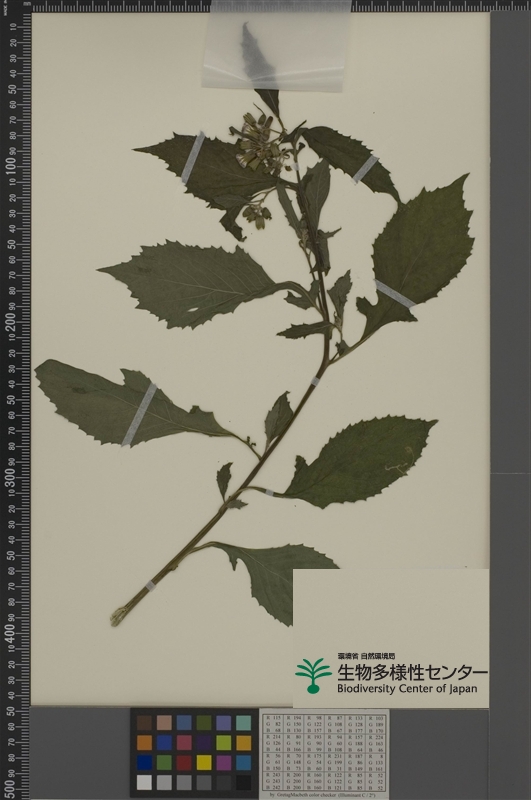Screen dimensions: 531x800
Task: Click the green tree logo icon
Action: click(313, 676)
